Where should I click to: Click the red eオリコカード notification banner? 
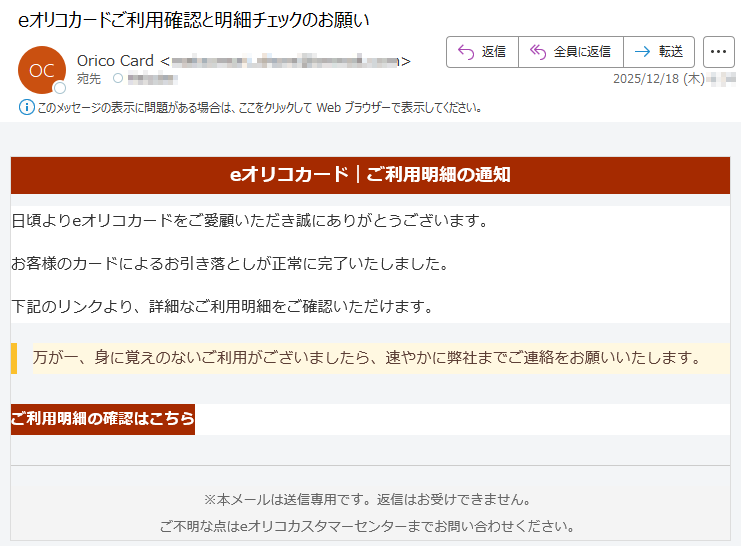(370, 175)
